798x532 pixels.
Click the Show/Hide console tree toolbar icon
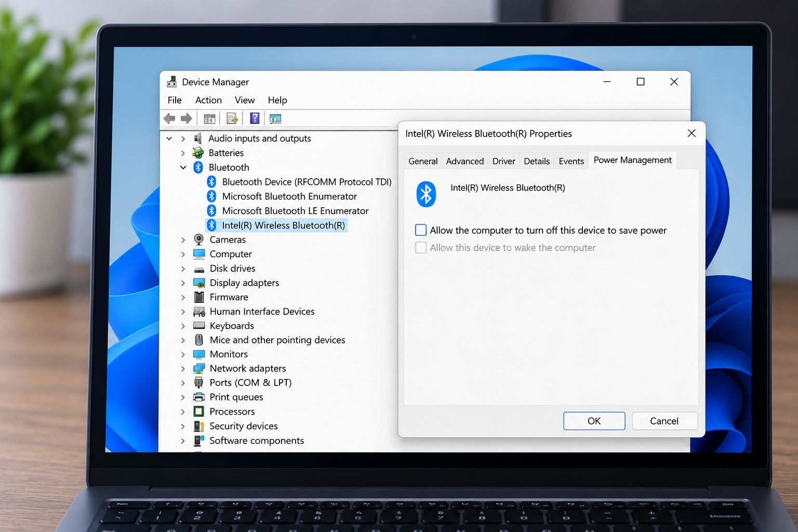tap(209, 119)
